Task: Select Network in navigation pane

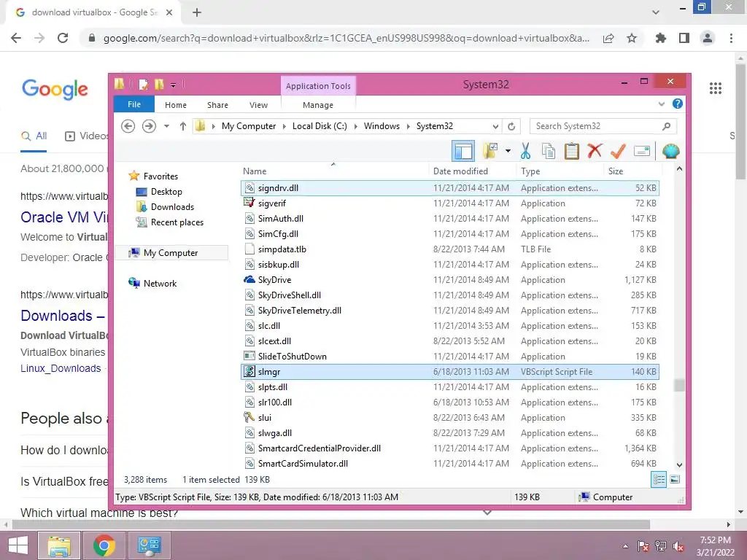Action: (160, 284)
